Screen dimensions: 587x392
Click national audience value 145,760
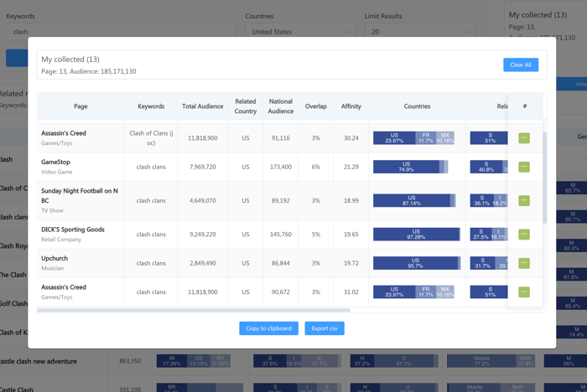tap(280, 235)
